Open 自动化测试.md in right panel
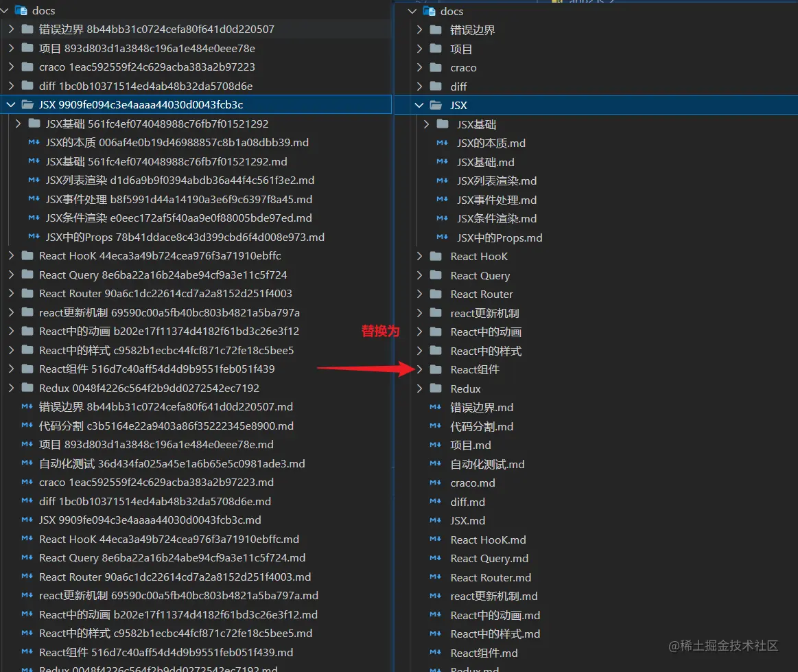The image size is (798, 672). (487, 464)
